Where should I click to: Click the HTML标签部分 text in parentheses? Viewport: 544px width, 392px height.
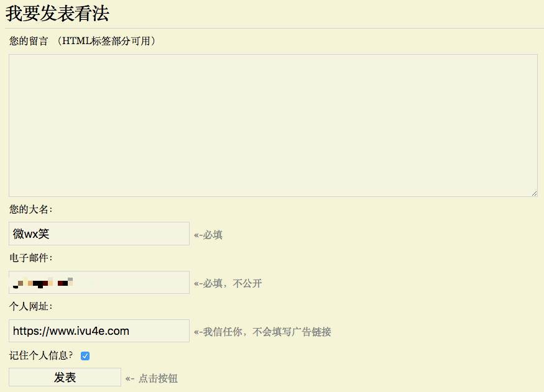[96, 42]
